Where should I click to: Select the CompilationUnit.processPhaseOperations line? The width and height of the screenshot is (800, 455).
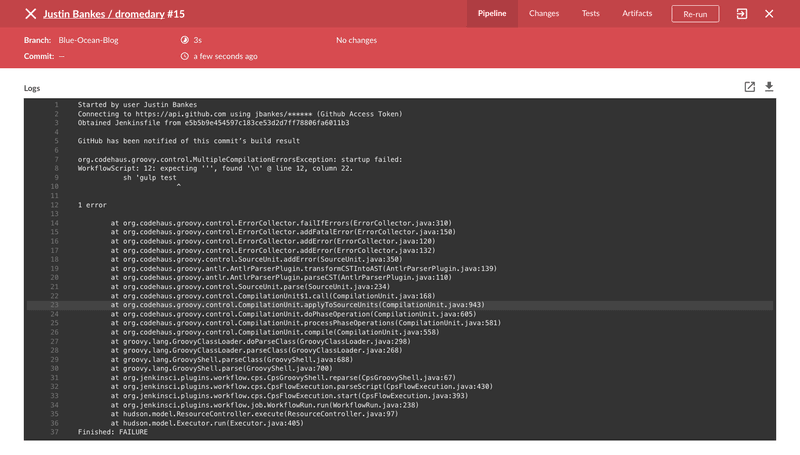click(306, 323)
